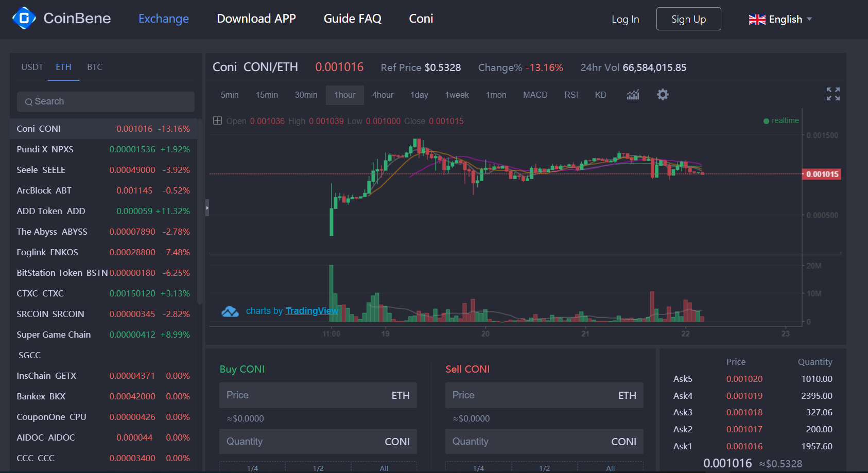Select the Super Game Chain pair
The image size is (868, 473).
pos(103,345)
